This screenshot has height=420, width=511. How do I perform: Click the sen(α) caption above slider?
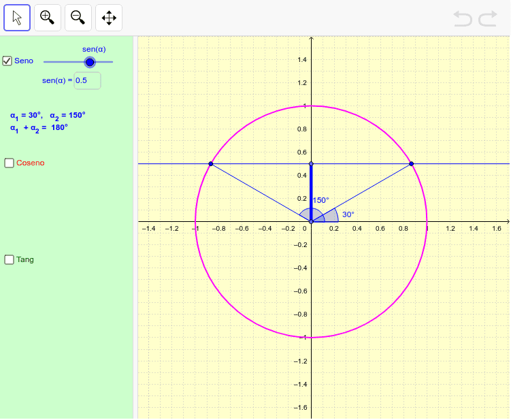click(94, 49)
